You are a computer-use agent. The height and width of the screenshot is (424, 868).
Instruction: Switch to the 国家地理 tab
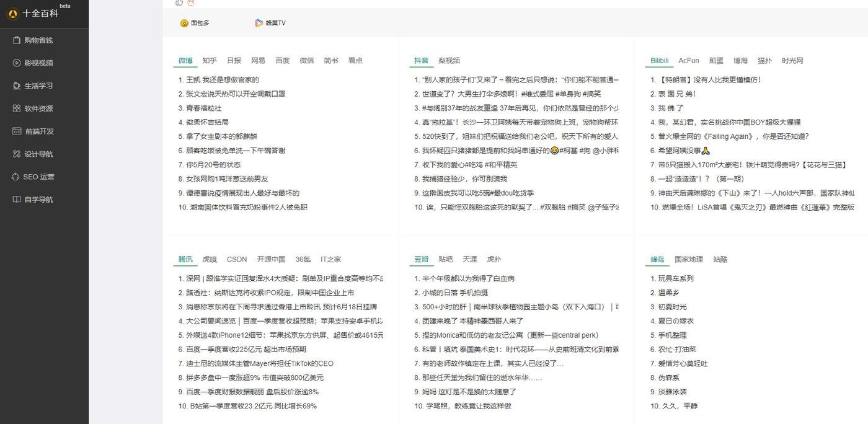tap(689, 259)
